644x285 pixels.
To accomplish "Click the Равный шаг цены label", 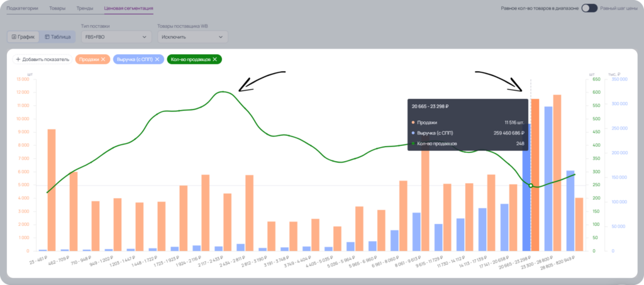I will pos(619,8).
